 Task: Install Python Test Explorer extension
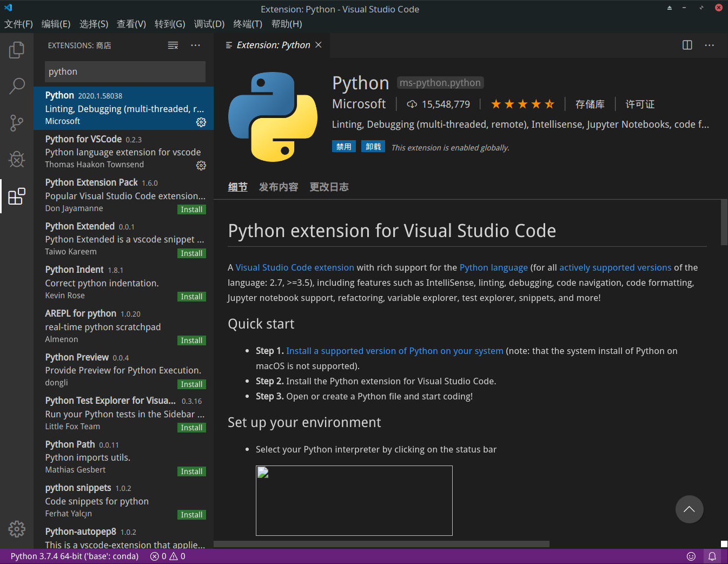191,428
